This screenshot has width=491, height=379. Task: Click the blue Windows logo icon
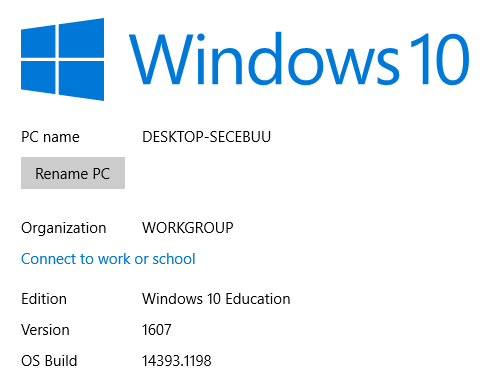[62, 59]
